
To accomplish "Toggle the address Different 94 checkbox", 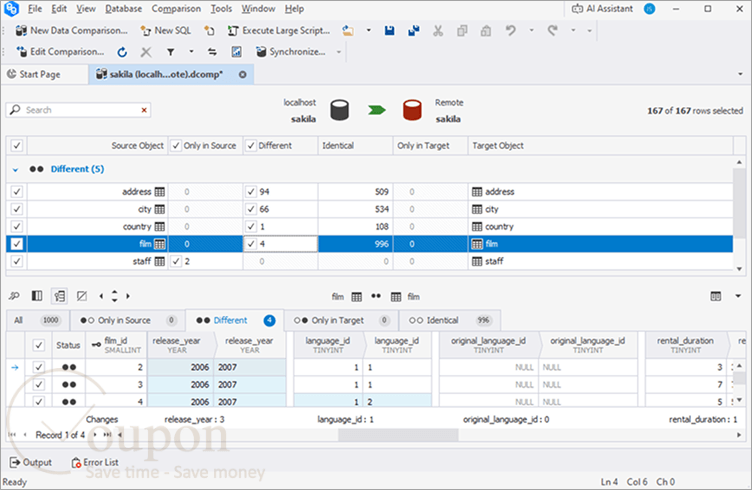I will 251,192.
